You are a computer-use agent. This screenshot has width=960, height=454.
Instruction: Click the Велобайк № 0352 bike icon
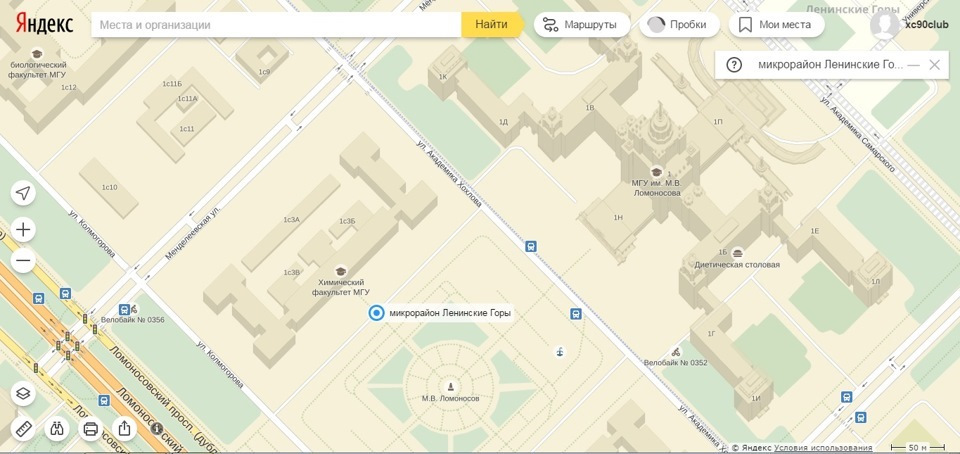pos(676,352)
